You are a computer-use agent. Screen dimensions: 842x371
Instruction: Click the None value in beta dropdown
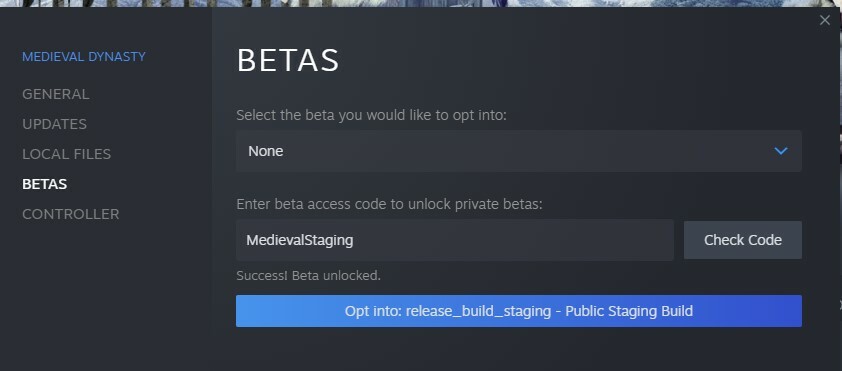pos(266,151)
